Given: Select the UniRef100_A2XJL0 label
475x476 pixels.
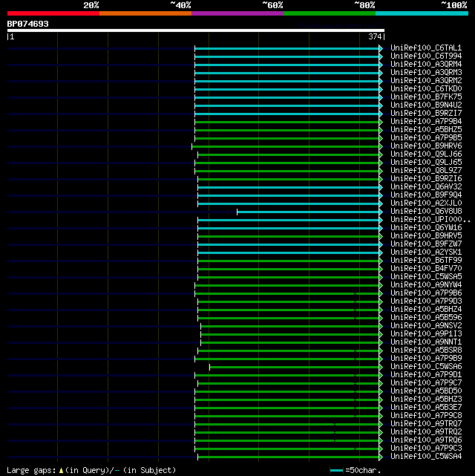Looking at the screenshot, I should coord(426,203).
